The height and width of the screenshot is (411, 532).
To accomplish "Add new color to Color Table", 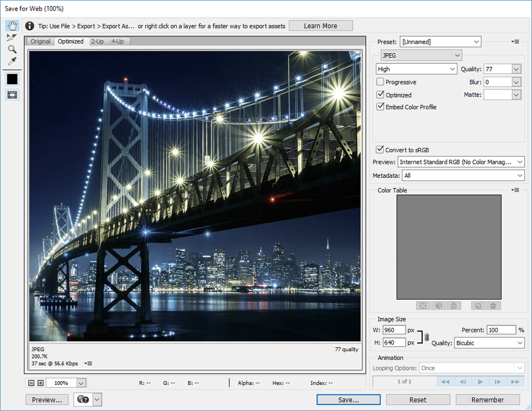I will (x=478, y=306).
